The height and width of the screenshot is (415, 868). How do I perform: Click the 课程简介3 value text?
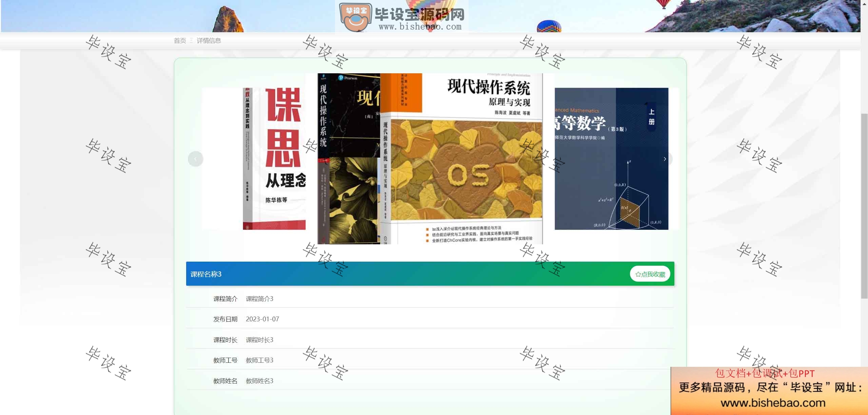pyautogui.click(x=259, y=299)
